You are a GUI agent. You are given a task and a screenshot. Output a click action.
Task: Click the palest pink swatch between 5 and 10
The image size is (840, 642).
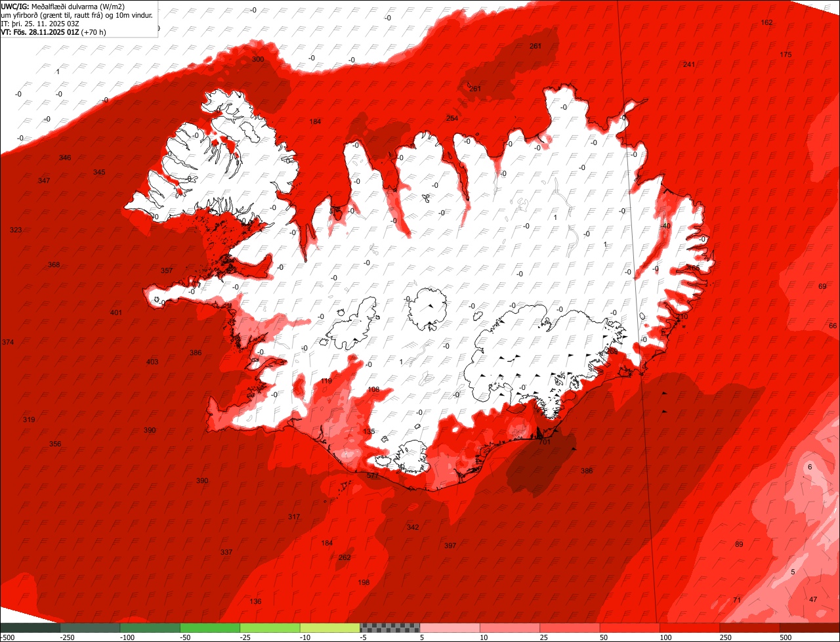point(450,628)
